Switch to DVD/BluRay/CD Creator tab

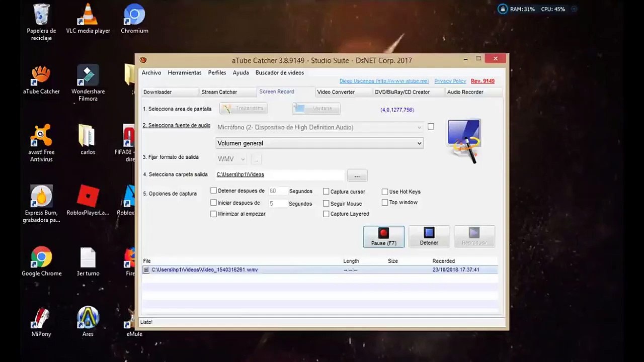(x=408, y=92)
